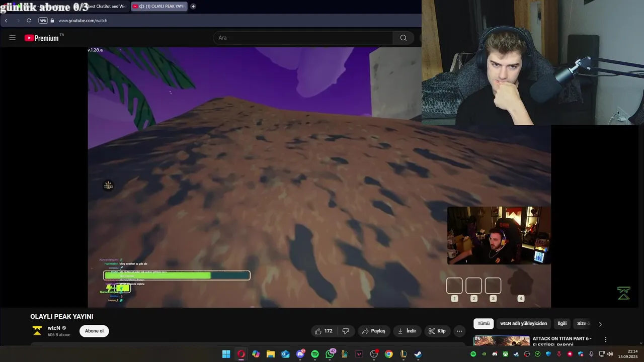Toggle the browser VPN badge
Image resolution: width=644 pixels, height=362 pixels.
pos(43,21)
